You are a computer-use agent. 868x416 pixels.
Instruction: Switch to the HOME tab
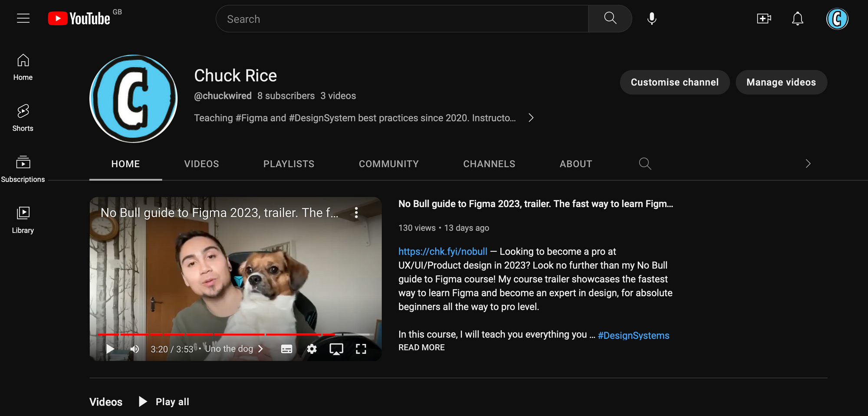[x=125, y=164]
